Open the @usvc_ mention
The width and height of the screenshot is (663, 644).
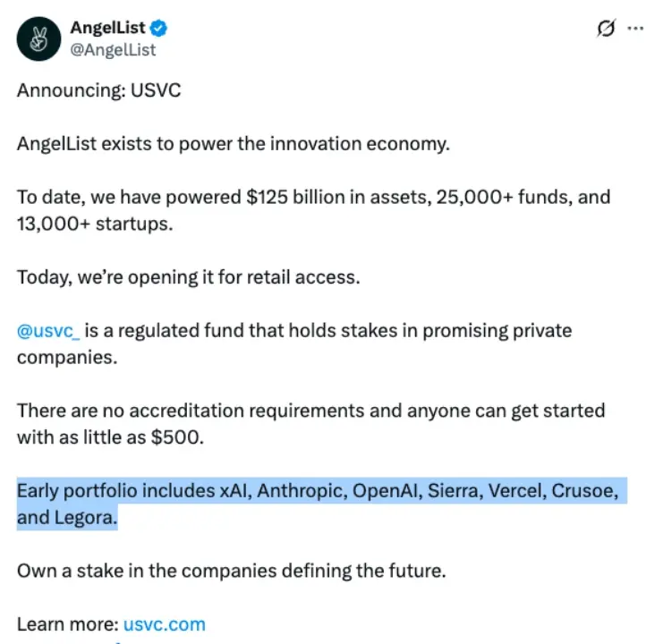49,331
